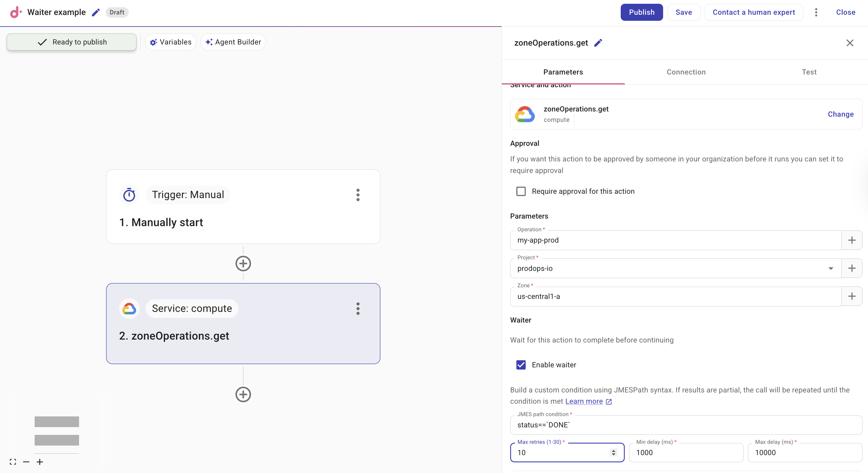The image size is (868, 473).
Task: Open the Learn more link about JMESPath
Action: click(584, 401)
